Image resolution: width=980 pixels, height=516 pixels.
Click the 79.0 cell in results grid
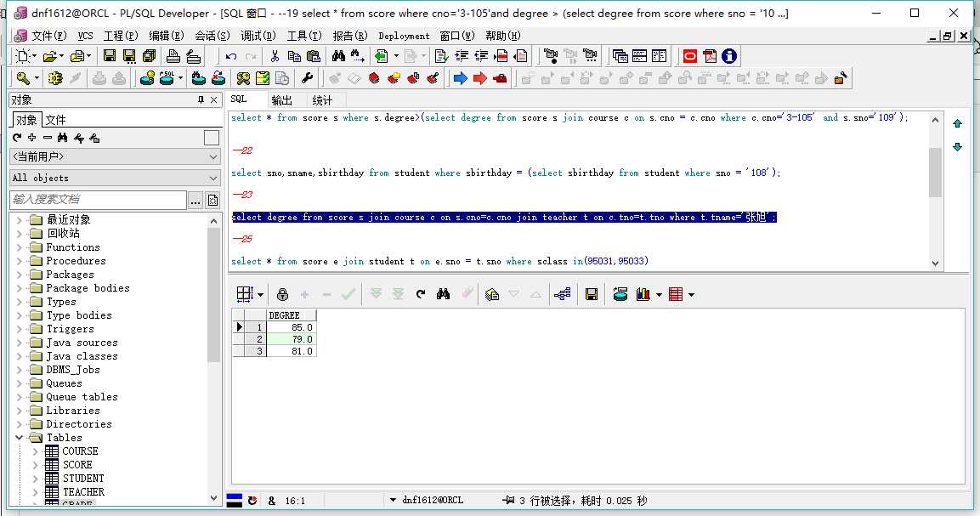[x=292, y=339]
